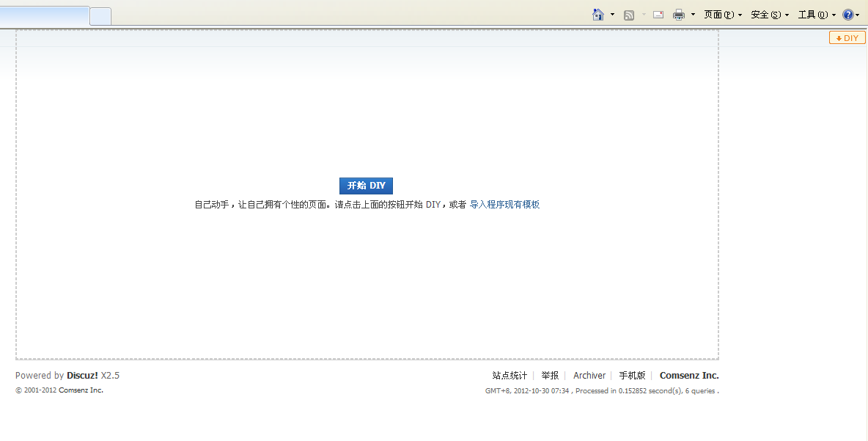
Task: Open the 安全(S) menu
Action: tap(770, 15)
